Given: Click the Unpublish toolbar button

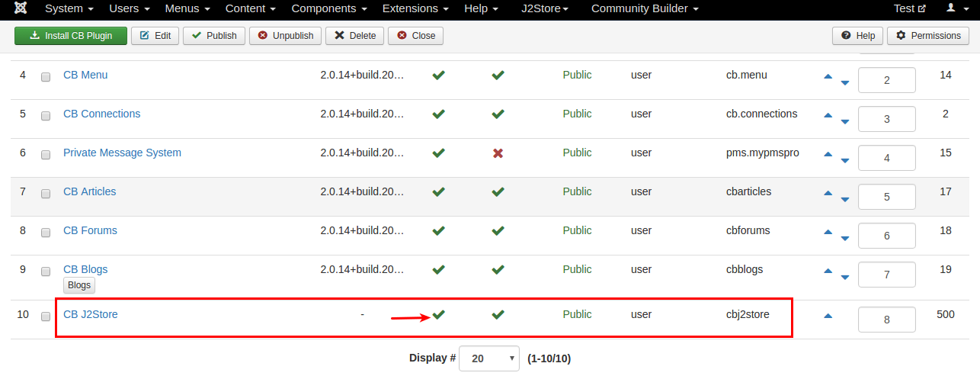Looking at the screenshot, I should tap(285, 36).
